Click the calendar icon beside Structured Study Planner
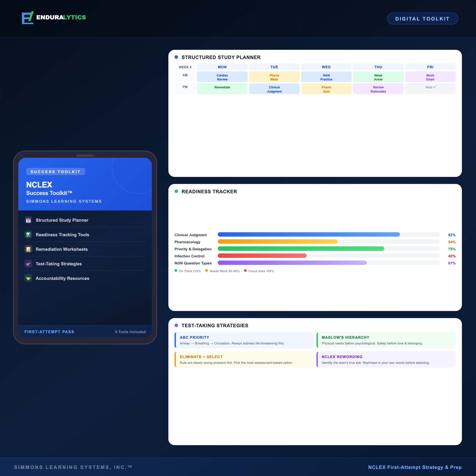The width and height of the screenshot is (476, 476). 28,220
